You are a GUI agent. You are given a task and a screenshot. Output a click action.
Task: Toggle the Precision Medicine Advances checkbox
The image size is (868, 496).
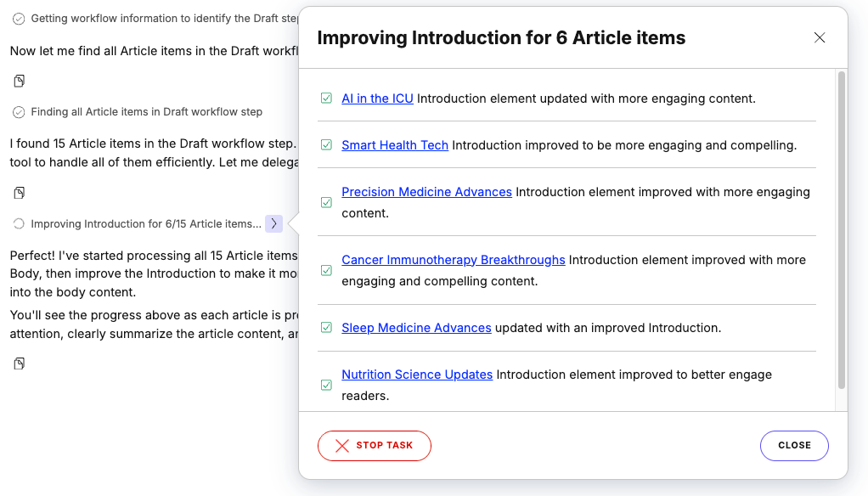coord(326,202)
